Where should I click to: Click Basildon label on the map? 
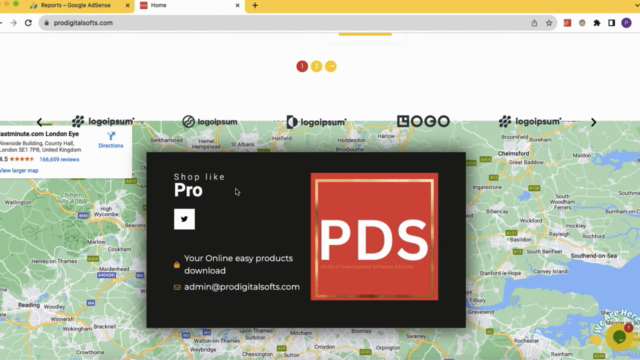tap(520, 240)
